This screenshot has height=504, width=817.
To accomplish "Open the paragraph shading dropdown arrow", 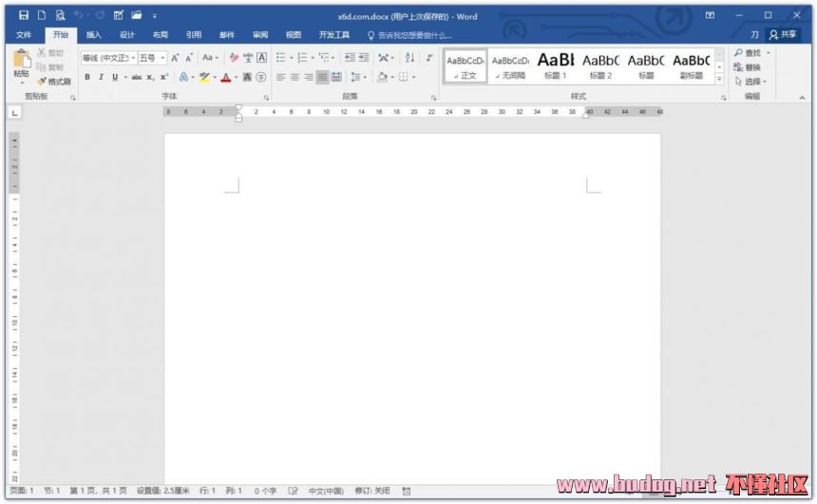I will click(392, 78).
